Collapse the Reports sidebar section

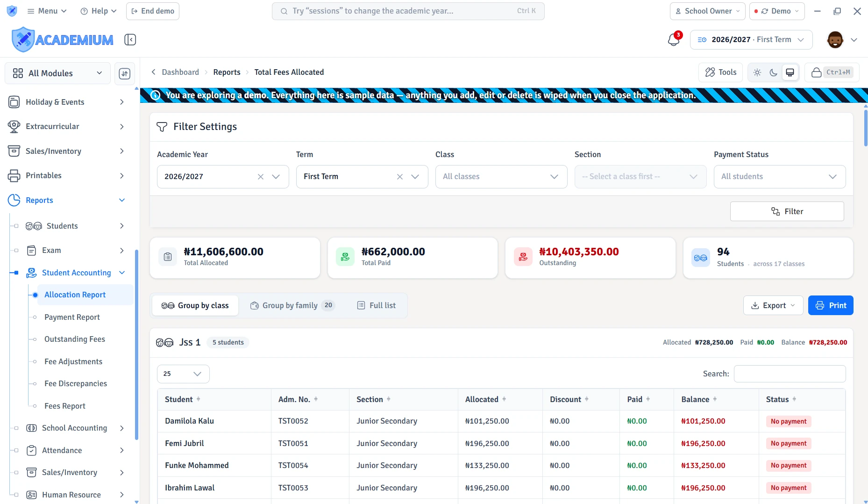tap(66, 200)
